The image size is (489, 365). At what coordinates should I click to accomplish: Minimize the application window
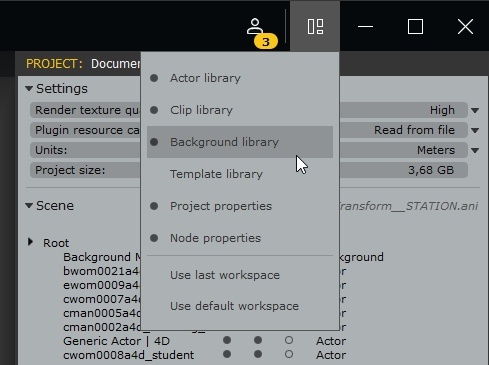365,26
